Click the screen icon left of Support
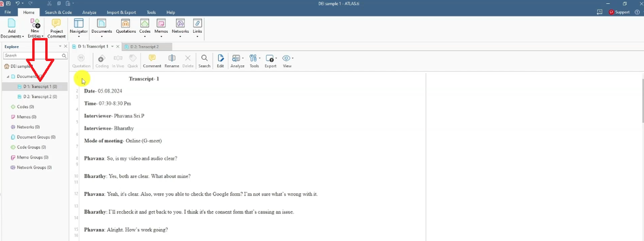 pos(599,13)
